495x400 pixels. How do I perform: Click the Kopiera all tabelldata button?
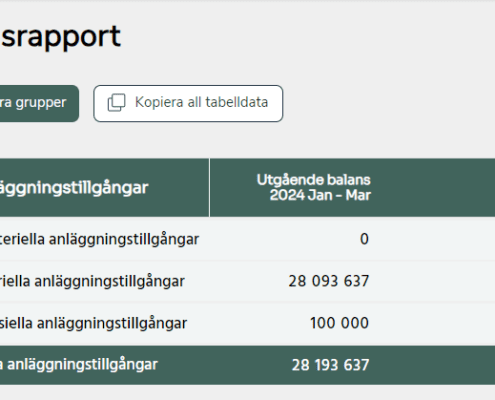pyautogui.click(x=188, y=103)
